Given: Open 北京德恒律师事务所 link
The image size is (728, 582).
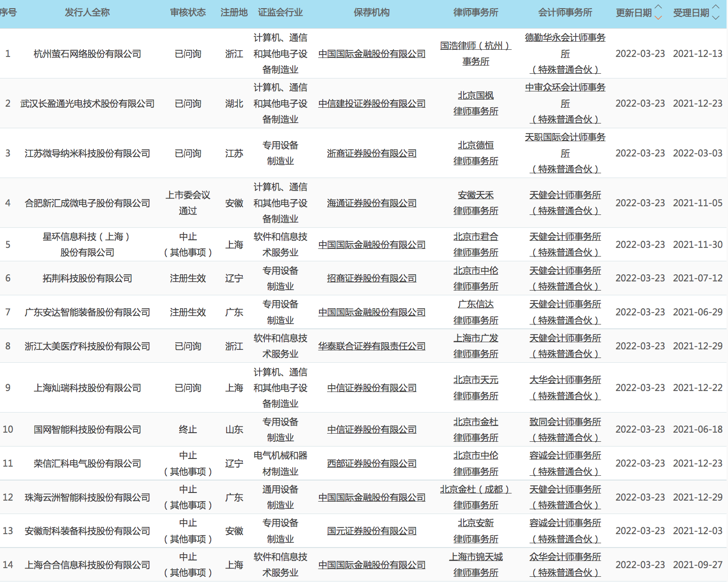Looking at the screenshot, I should coord(476,153).
